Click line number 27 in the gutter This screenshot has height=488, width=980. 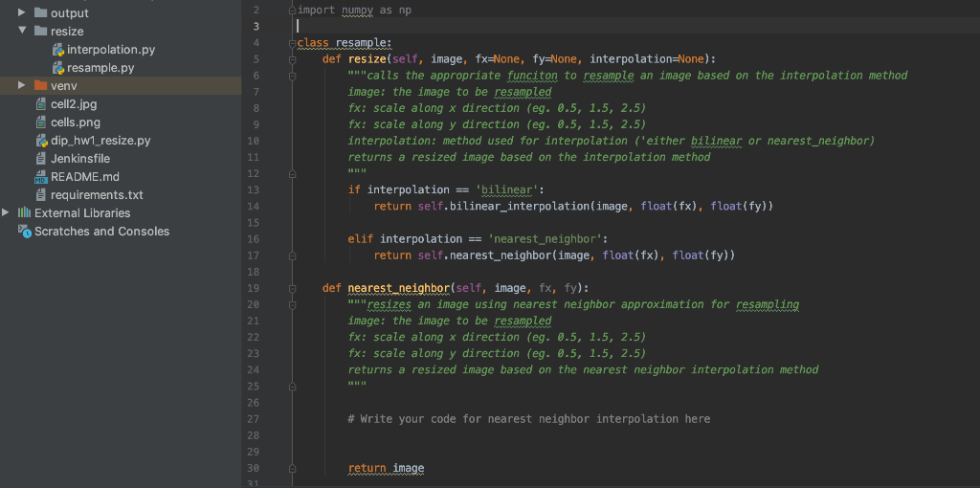(253, 419)
